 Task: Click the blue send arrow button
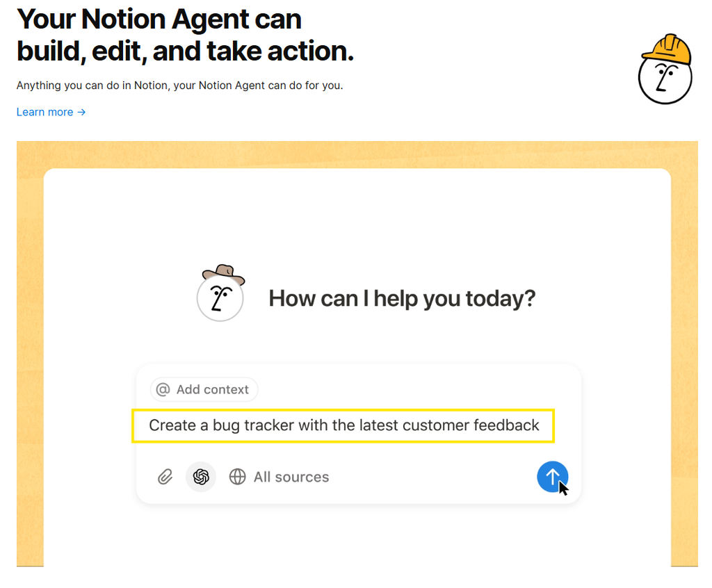tap(552, 477)
